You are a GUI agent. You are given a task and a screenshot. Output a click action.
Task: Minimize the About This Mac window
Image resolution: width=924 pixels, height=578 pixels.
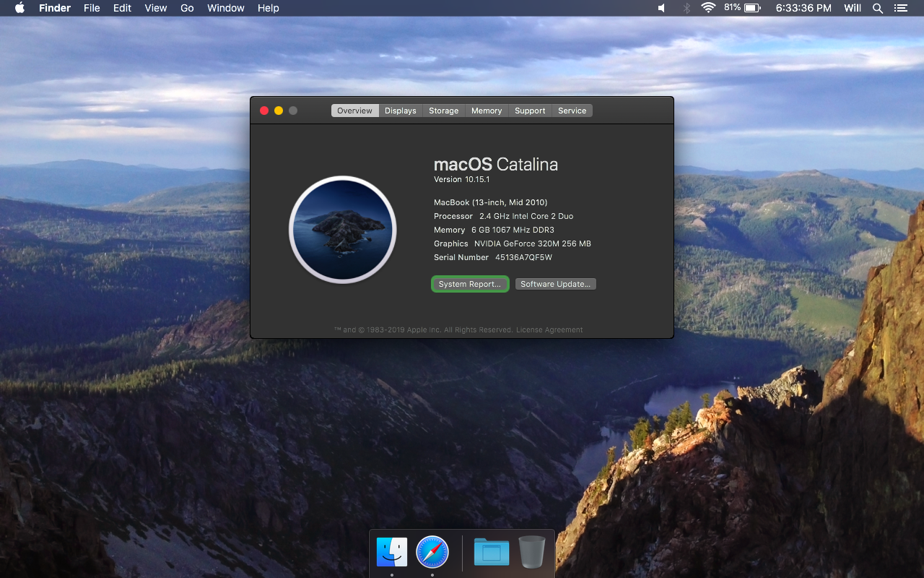point(279,111)
